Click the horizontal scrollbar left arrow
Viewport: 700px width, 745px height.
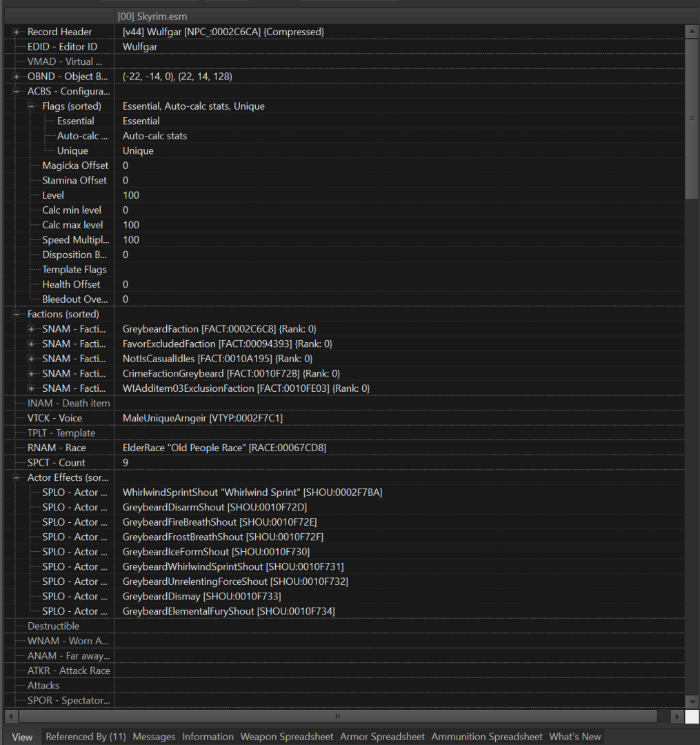click(x=12, y=716)
